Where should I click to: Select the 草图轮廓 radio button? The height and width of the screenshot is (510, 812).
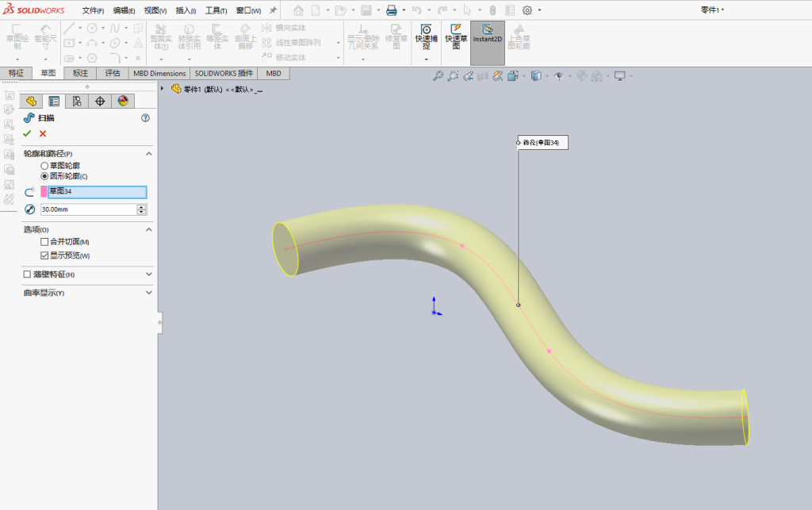44,166
